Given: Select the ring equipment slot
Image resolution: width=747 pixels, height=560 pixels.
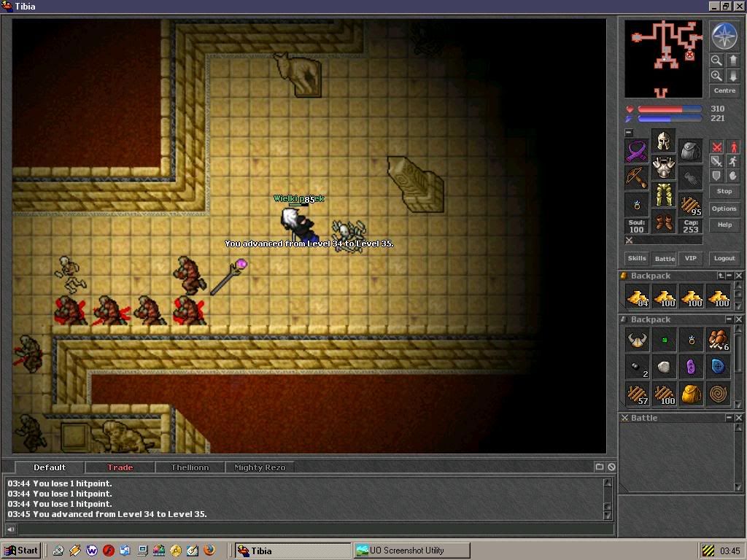Looking at the screenshot, I should pos(636,205).
